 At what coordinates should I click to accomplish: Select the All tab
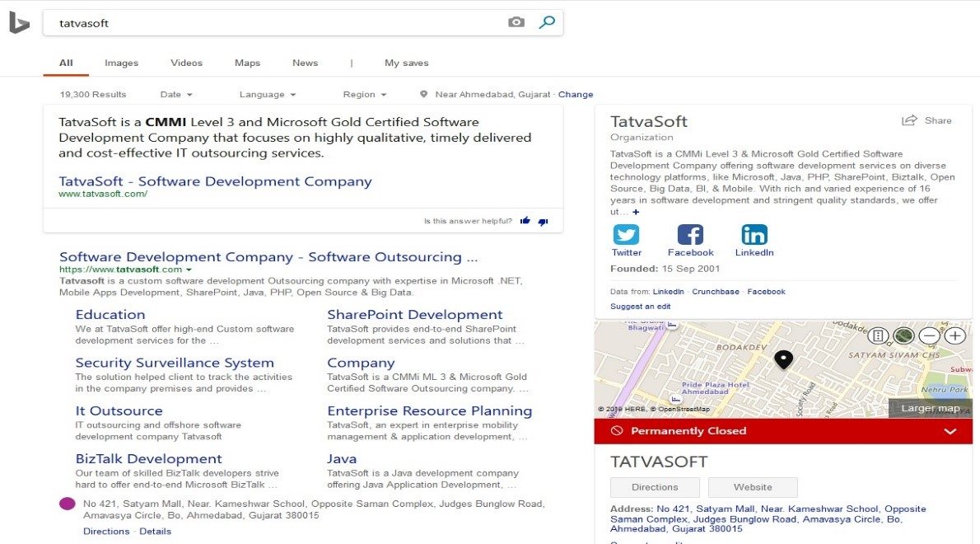(66, 63)
